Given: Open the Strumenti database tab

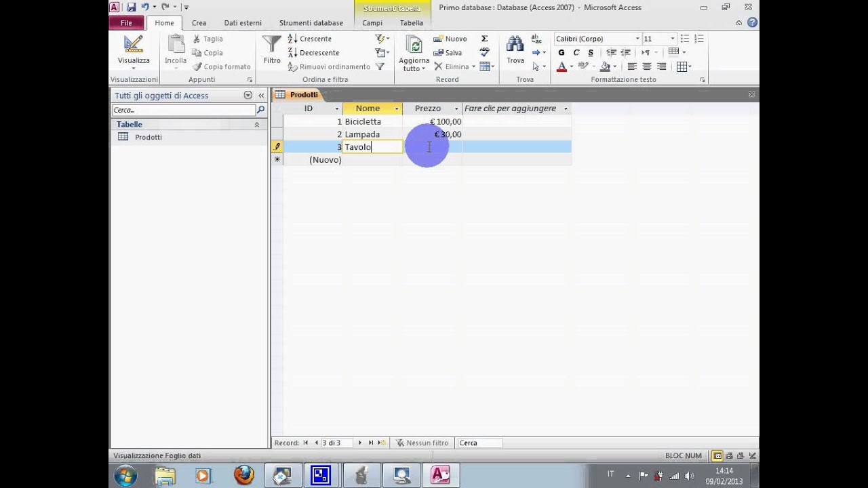Looking at the screenshot, I should (311, 22).
